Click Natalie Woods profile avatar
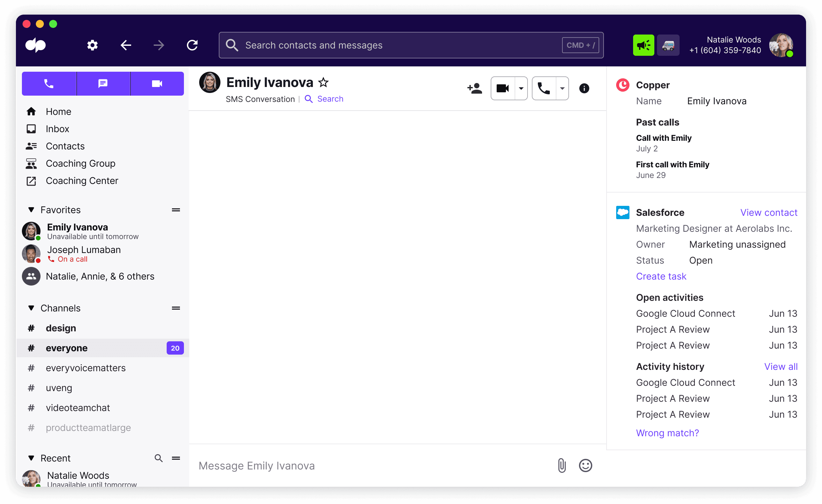This screenshot has width=822, height=504. click(781, 45)
